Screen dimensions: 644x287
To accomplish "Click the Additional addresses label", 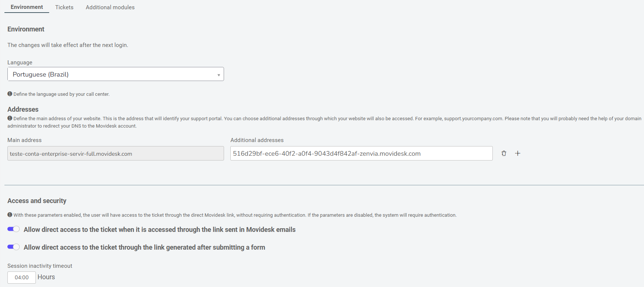I will pyautogui.click(x=257, y=140).
